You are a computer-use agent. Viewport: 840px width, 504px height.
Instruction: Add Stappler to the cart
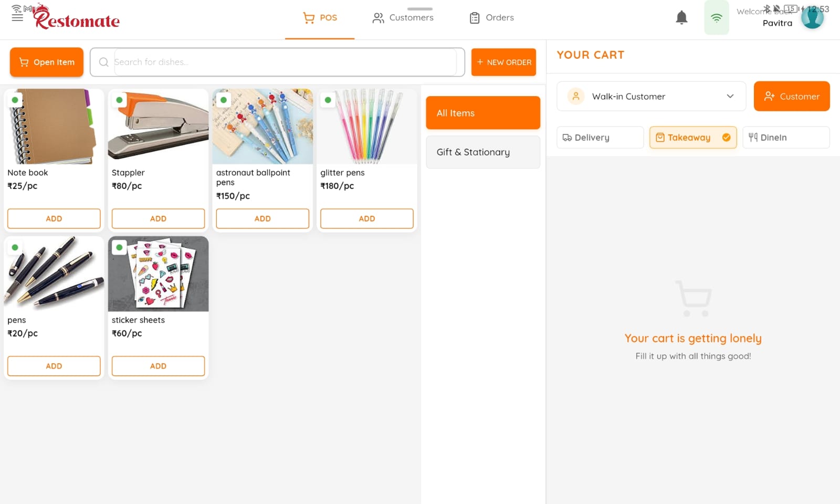[x=158, y=218]
